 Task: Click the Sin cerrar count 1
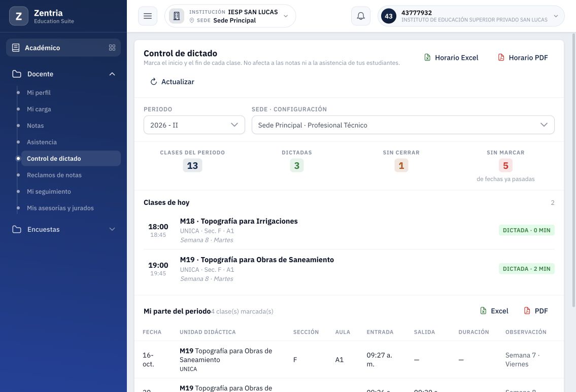click(401, 165)
